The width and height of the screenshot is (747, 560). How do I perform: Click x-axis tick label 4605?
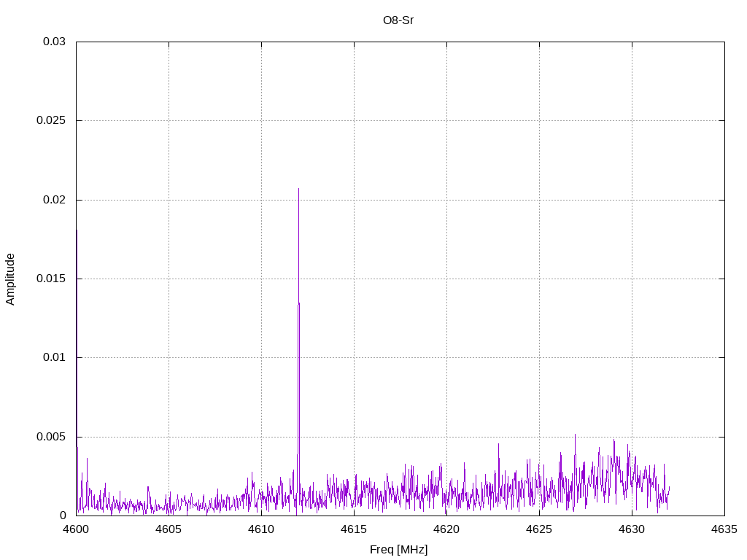coord(169,529)
